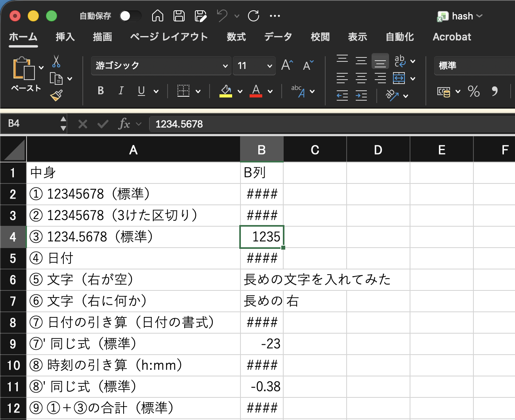The image size is (515, 420).
Task: Expand the paste options arrow
Action: click(41, 68)
